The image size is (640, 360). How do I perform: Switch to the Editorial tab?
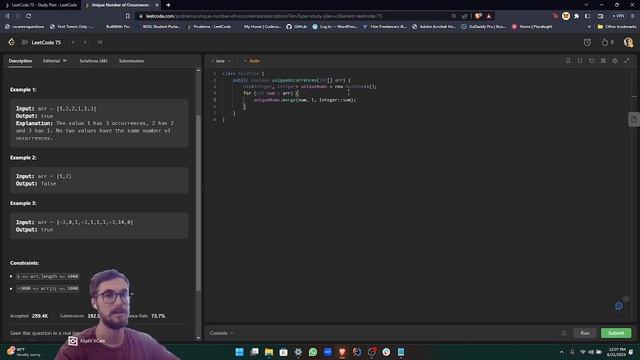click(x=55, y=61)
